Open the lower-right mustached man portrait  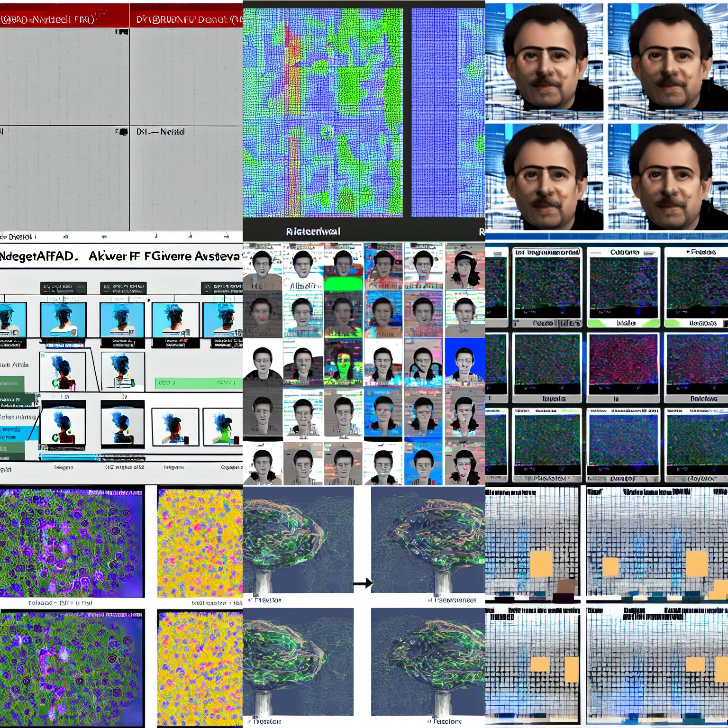click(668, 177)
